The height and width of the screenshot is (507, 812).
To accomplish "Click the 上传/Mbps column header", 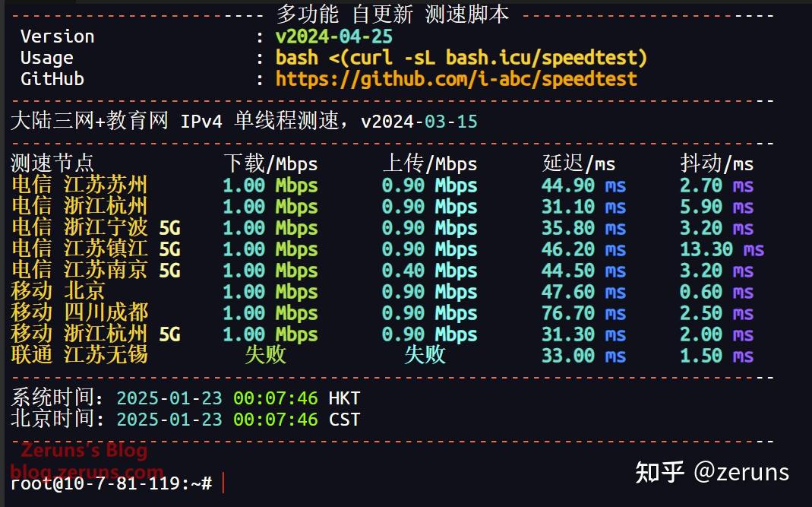I will 429,163.
